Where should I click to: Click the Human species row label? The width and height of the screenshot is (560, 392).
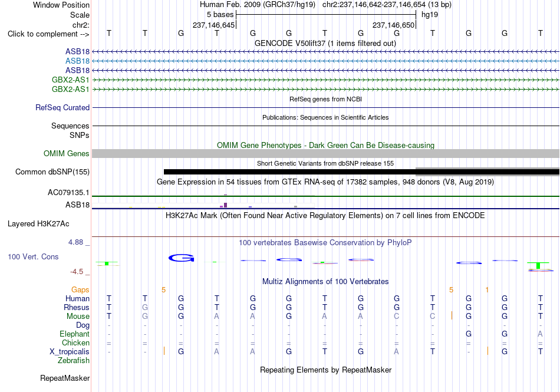coord(77,298)
